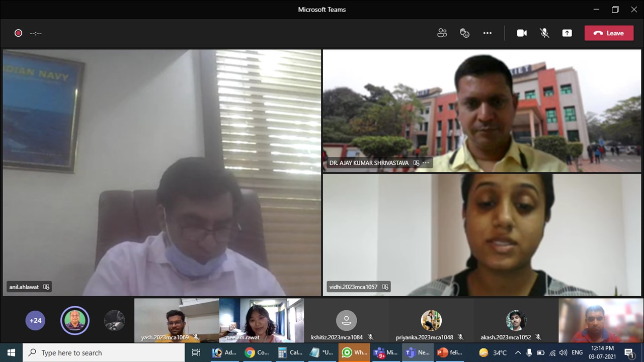Open More actions three-dot menu

coord(487,33)
